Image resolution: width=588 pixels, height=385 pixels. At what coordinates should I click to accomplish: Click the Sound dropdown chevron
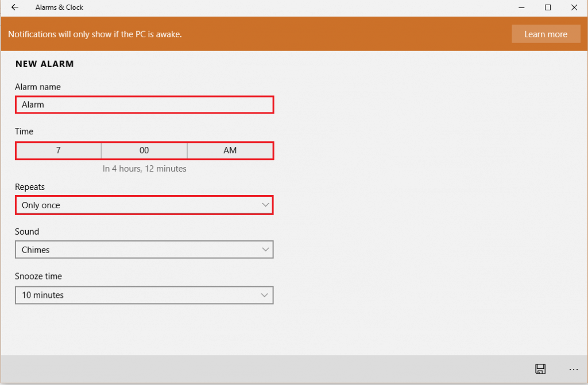[265, 250]
